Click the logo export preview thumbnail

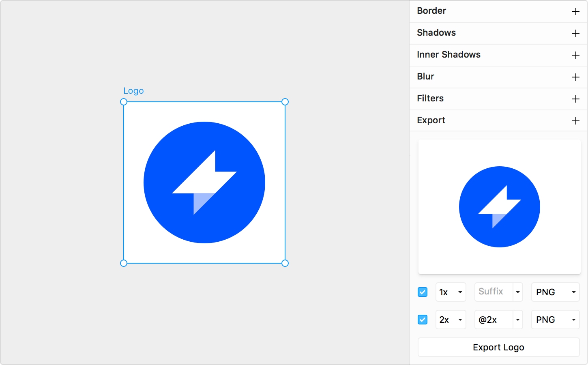[500, 207]
